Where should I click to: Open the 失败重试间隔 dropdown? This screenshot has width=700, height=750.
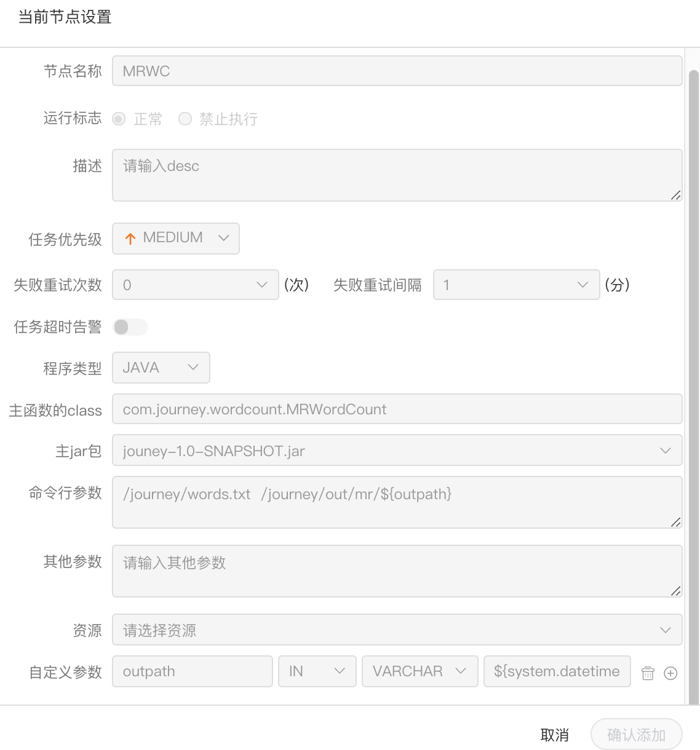(x=517, y=285)
